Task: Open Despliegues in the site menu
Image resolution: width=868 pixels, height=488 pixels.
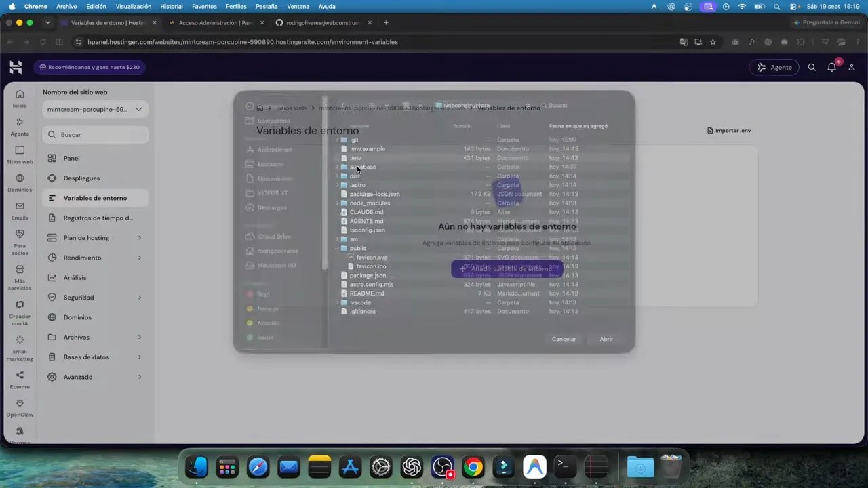Action: [x=96, y=178]
